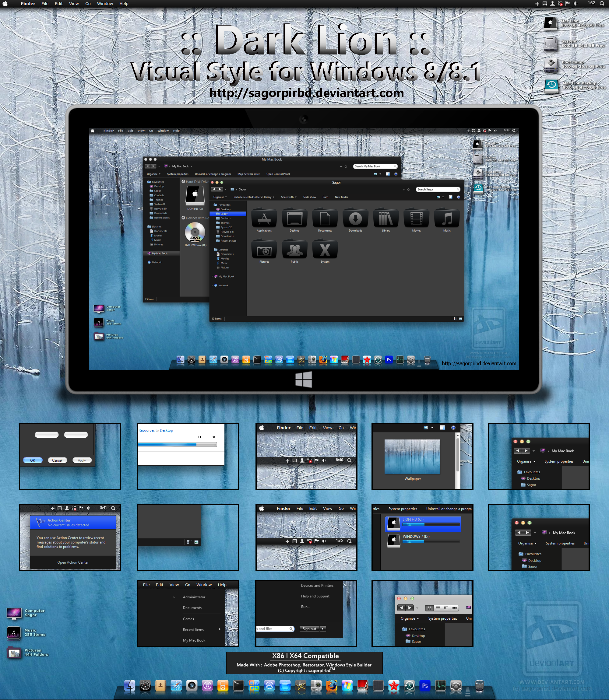609x700 pixels.
Task: Select Devices and Printers menu entry
Action: (317, 586)
